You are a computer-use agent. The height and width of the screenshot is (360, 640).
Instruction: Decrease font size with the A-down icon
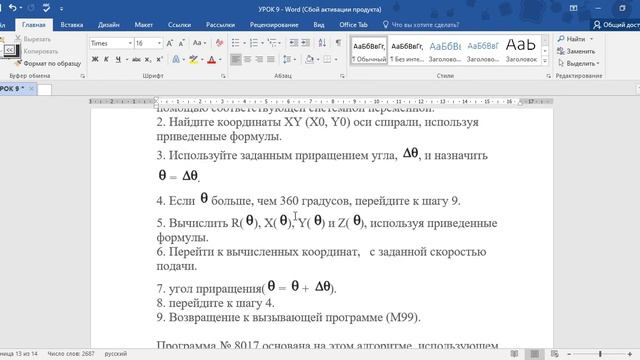(x=182, y=43)
